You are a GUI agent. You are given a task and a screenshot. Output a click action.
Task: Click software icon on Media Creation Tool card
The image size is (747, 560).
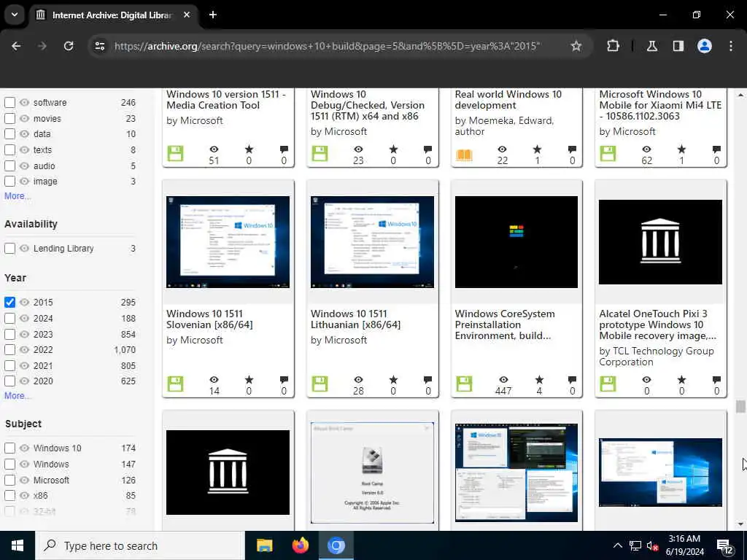tap(175, 153)
